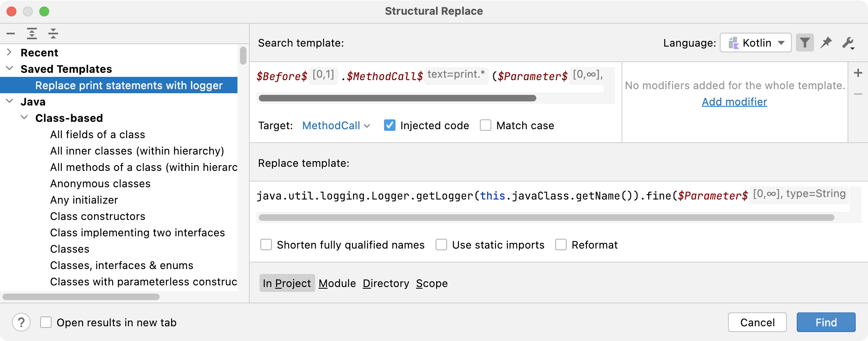Viewport: 868px width, 341px height.
Task: Uncheck the Injected code checkbox
Action: (390, 126)
